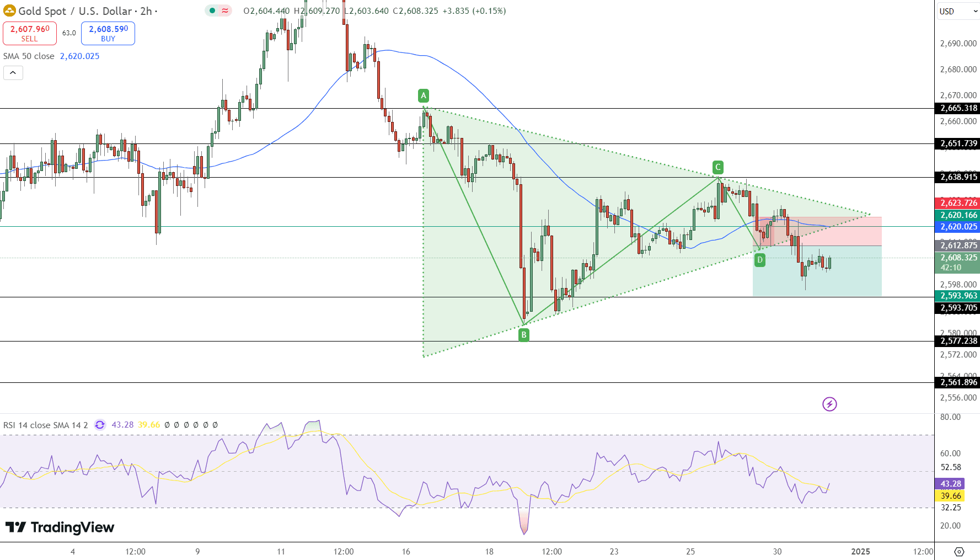Click the SMA value 2,620.025 in legend

coord(79,56)
